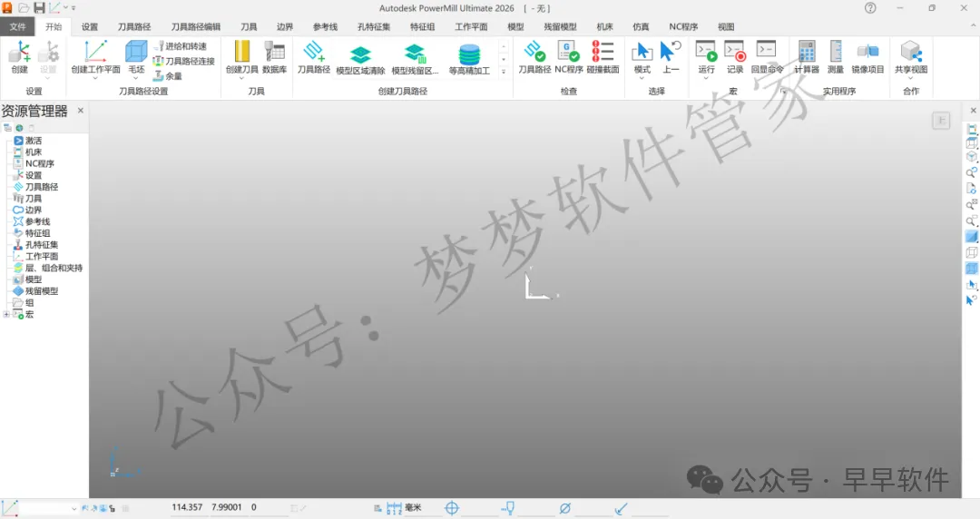The height and width of the screenshot is (519, 980).
Task: Click the ISO view cube icon
Action: (971, 156)
